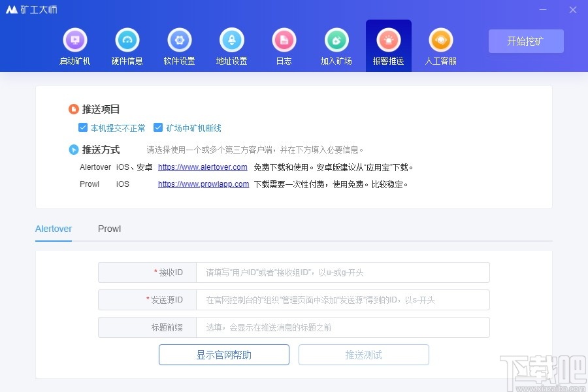This screenshot has height=392, width=588.
Task: Open the www.alertover.com download link
Action: 203,167
